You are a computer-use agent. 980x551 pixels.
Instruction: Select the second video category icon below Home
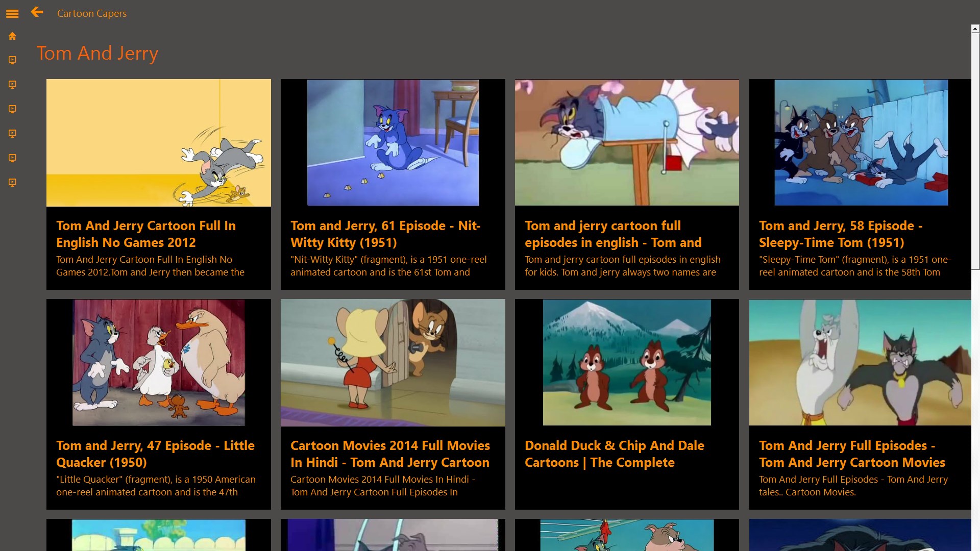pos(12,85)
